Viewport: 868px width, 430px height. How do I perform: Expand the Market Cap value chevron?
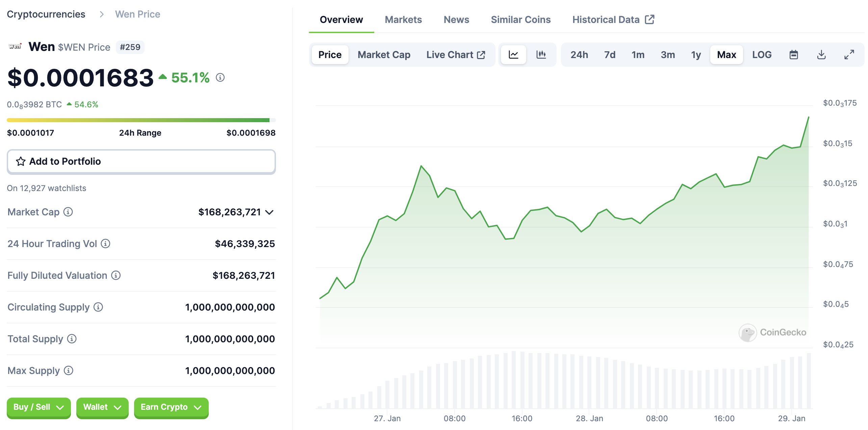(269, 212)
